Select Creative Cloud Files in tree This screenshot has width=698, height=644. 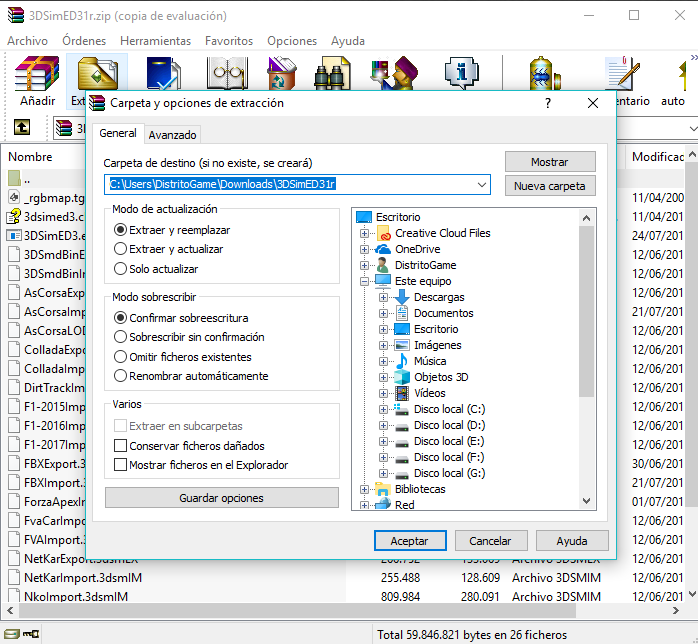tap(442, 233)
